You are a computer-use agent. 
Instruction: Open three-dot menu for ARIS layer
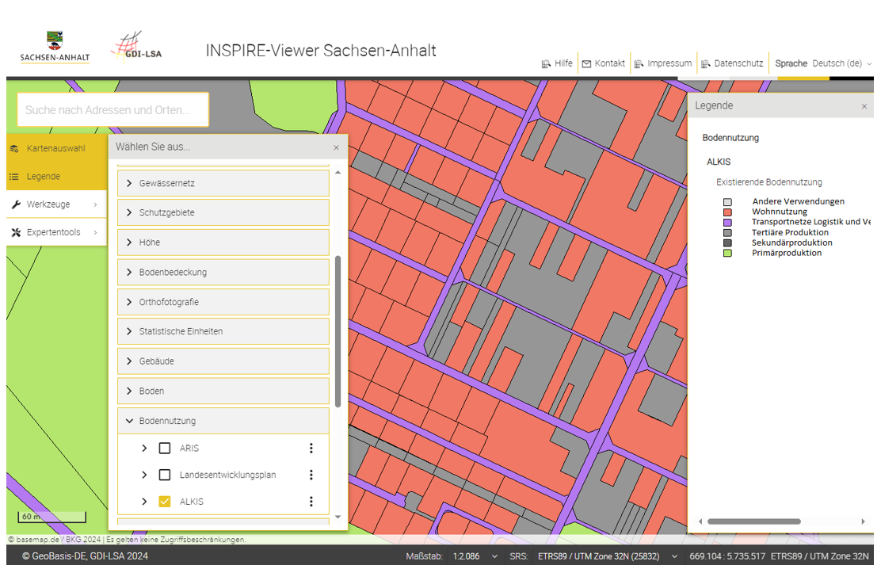point(311,449)
